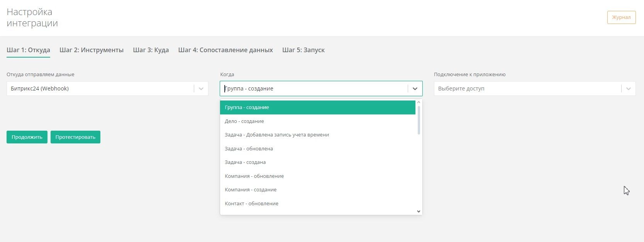Viewport: 644px width, 242px height.
Task: Select Шаг 4: Сопоставление данных tab
Action: point(225,50)
